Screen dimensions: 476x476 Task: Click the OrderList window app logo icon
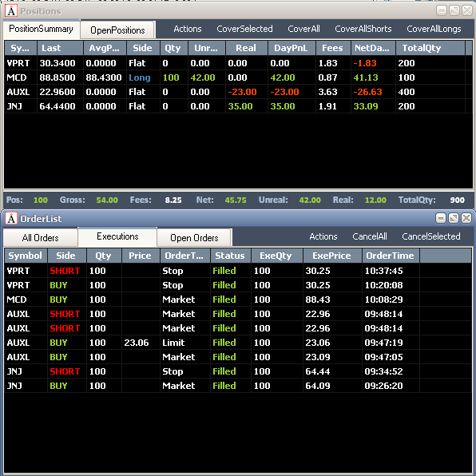tap(11, 219)
